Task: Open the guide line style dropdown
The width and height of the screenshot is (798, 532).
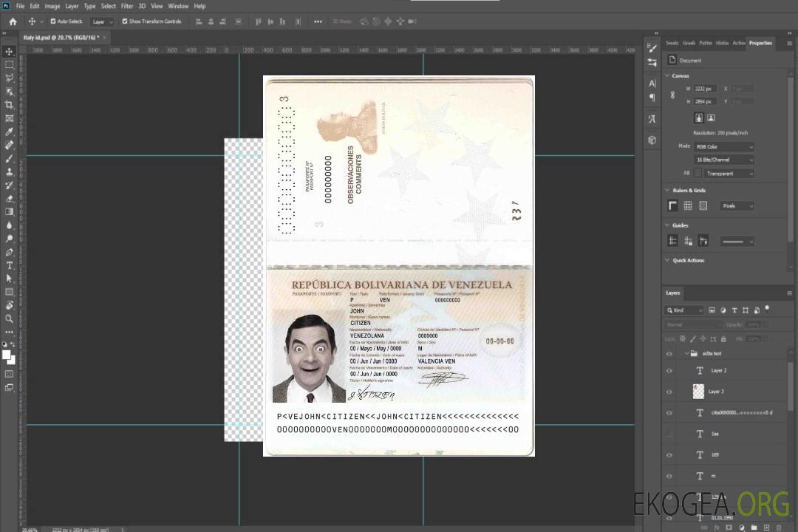Action: [x=737, y=242]
